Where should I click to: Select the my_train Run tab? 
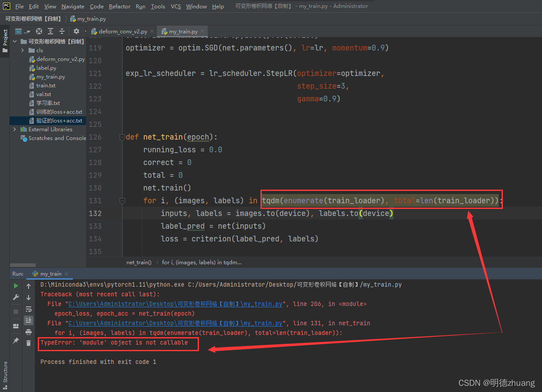tap(49, 274)
